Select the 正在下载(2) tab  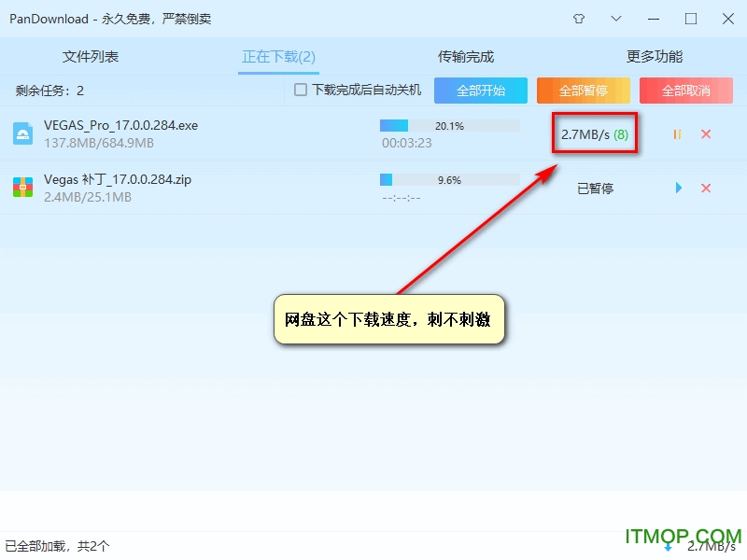point(278,57)
